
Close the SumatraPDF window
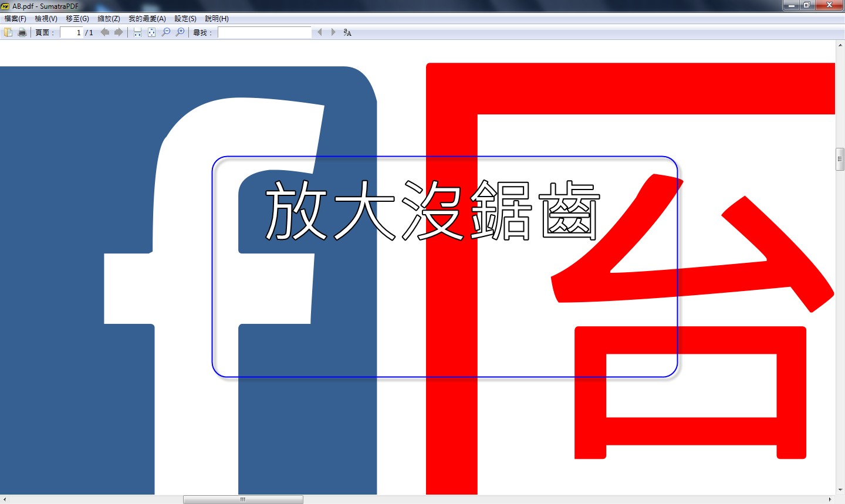click(829, 5)
